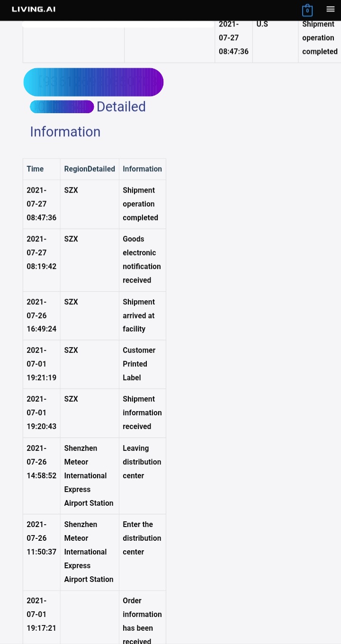341x644 pixels.
Task: Select the RegionDetailed column header
Action: pyautogui.click(x=90, y=169)
